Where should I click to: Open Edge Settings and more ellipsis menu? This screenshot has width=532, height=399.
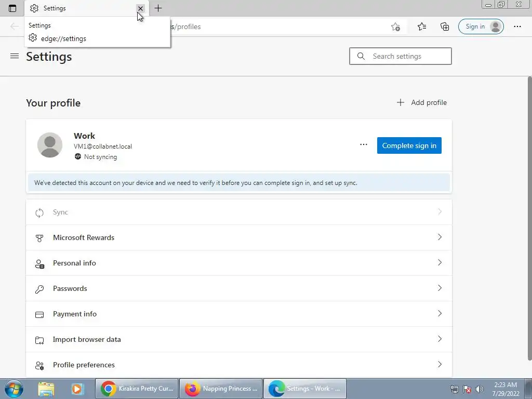517,26
